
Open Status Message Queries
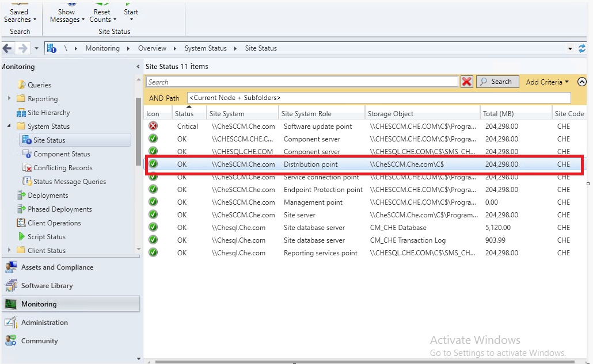pyautogui.click(x=64, y=181)
